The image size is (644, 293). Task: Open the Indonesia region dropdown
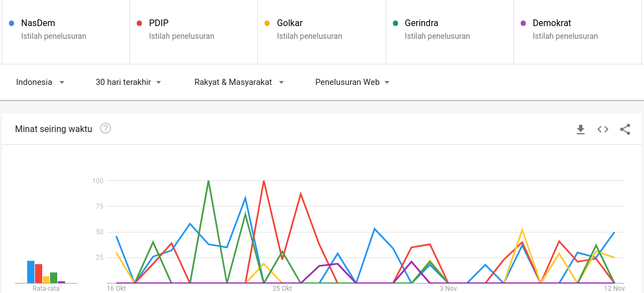[40, 82]
